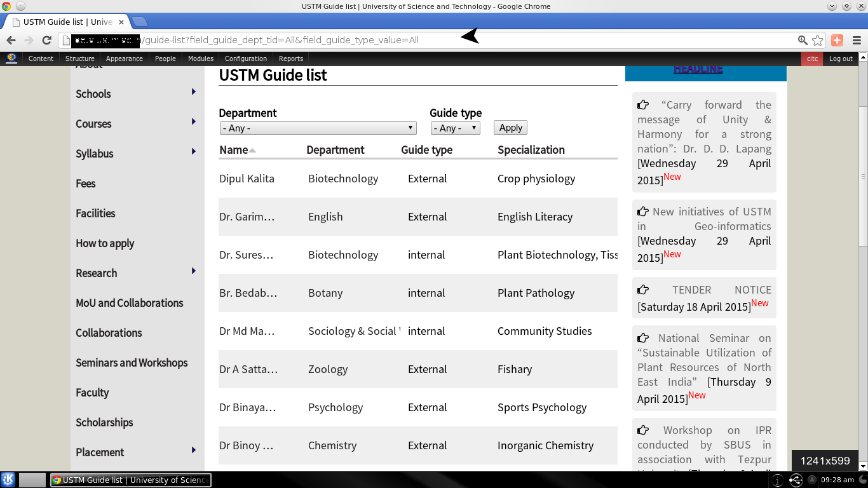Open the People admin menu
This screenshot has height=488, width=868.
click(165, 58)
